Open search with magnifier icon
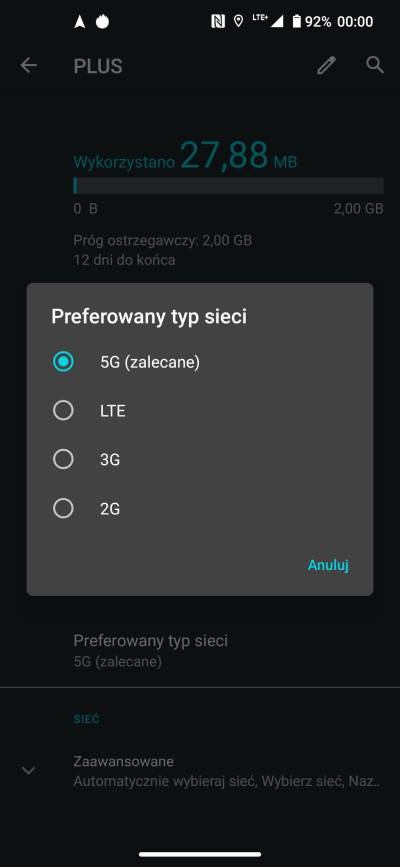 pos(375,65)
